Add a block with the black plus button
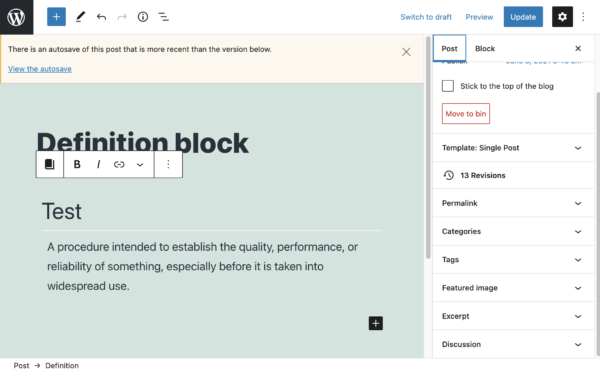The width and height of the screenshot is (600, 370). click(376, 323)
